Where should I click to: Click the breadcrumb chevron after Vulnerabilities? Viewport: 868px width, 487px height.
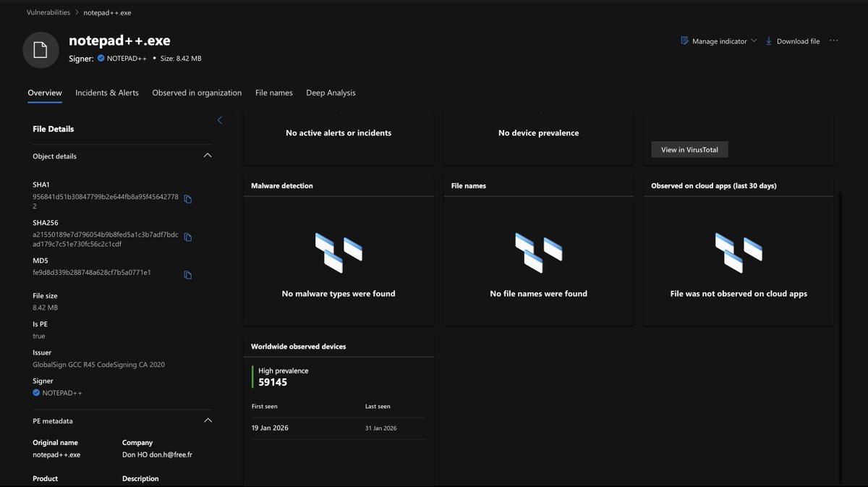[77, 12]
